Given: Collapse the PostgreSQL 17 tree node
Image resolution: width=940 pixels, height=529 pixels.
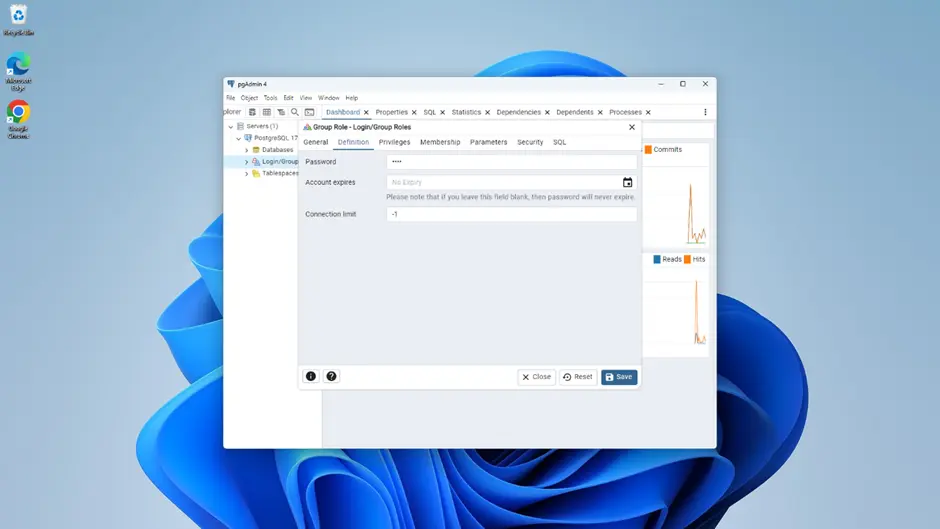Looking at the screenshot, I should (x=239, y=138).
